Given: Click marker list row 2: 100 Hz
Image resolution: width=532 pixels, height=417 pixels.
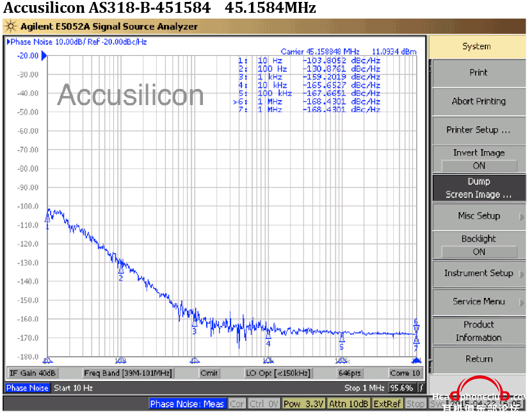Looking at the screenshot, I should click(x=309, y=69).
